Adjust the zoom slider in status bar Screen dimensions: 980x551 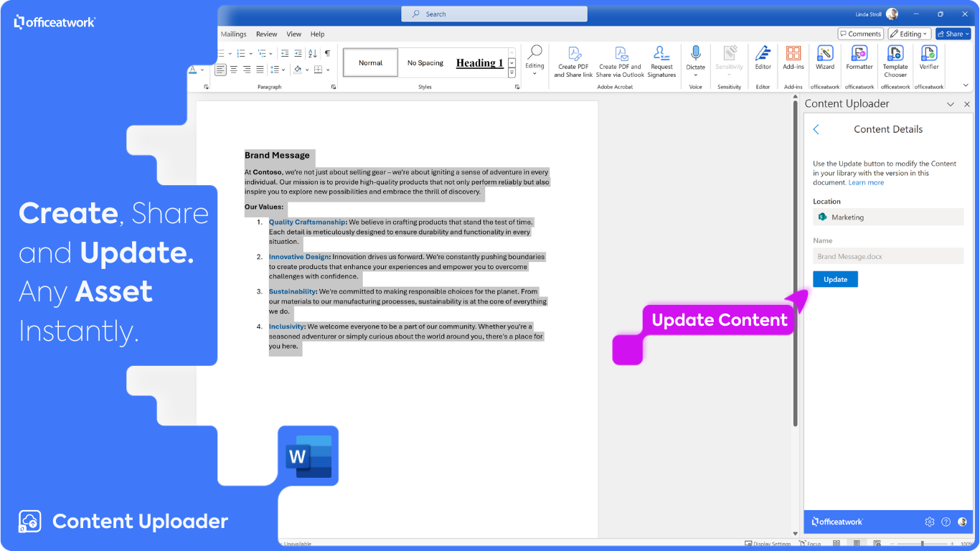click(x=922, y=544)
